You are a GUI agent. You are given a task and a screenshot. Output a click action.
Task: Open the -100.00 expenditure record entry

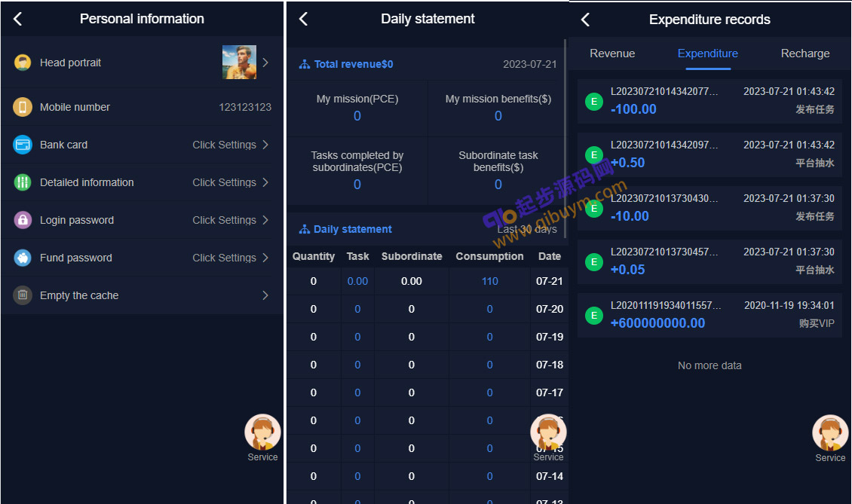pos(709,101)
